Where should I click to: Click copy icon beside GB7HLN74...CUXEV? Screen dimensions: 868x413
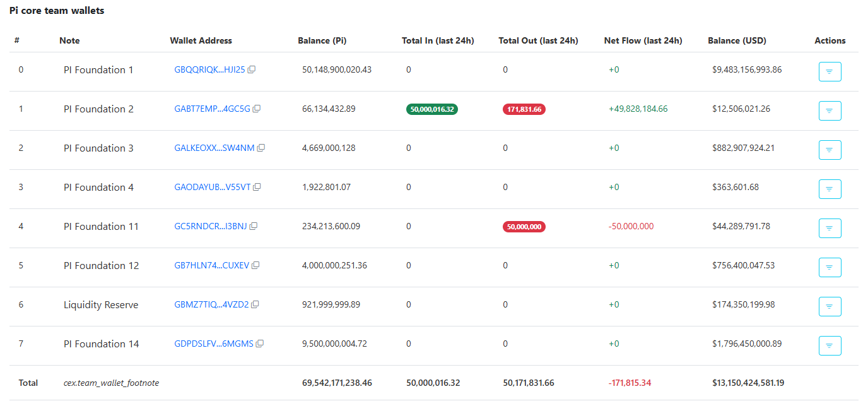pyautogui.click(x=255, y=266)
